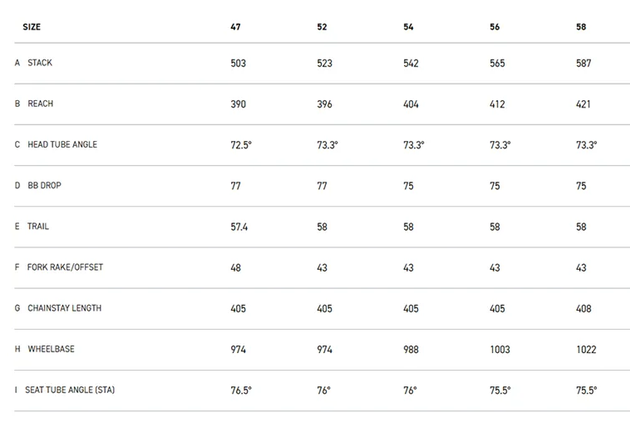Click the 72.5° head tube angle value

[x=241, y=145]
